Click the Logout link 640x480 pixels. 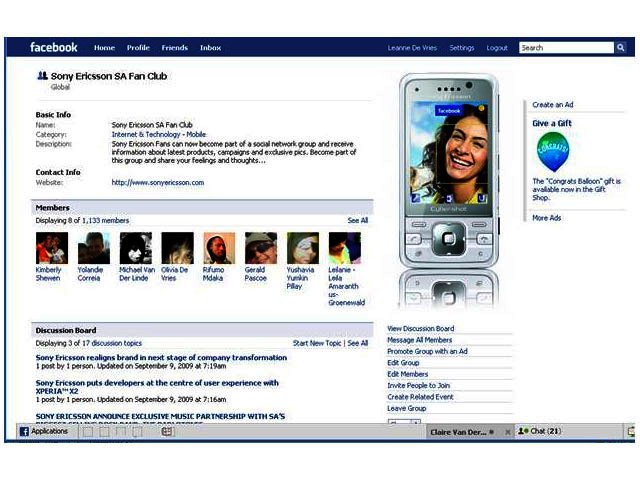tap(497, 48)
